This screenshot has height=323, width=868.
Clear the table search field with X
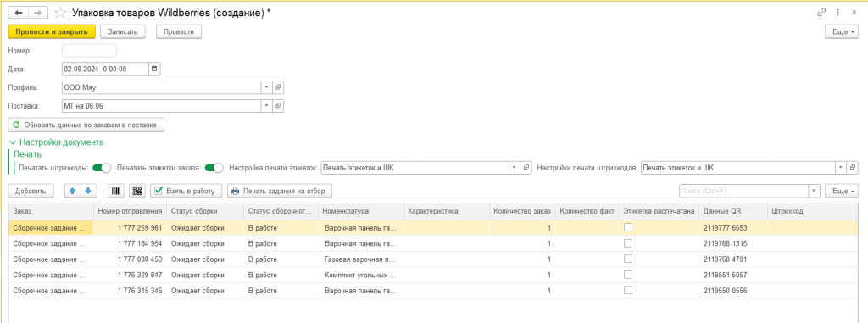(x=814, y=191)
